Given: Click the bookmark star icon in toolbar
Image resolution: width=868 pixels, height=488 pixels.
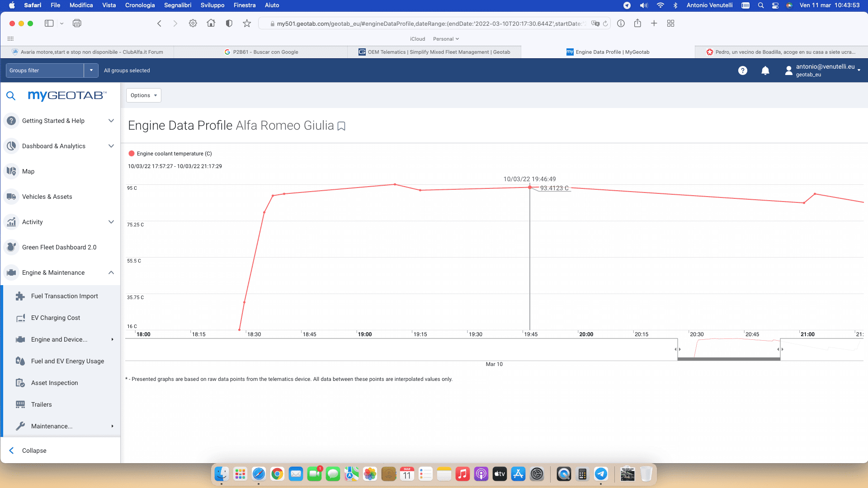Looking at the screenshot, I should 247,23.
